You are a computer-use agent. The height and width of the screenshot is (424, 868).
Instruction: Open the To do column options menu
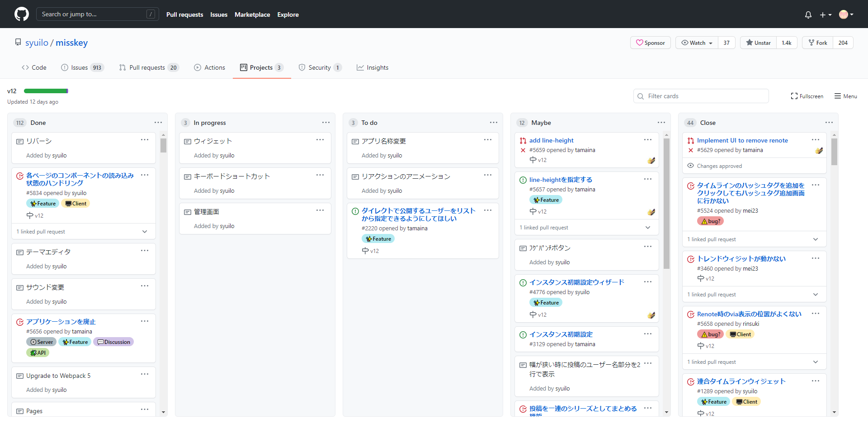tap(494, 123)
